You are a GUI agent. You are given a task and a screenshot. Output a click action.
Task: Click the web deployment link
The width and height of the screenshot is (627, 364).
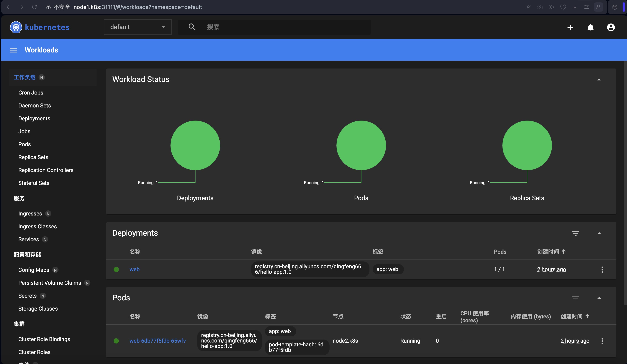(134, 269)
